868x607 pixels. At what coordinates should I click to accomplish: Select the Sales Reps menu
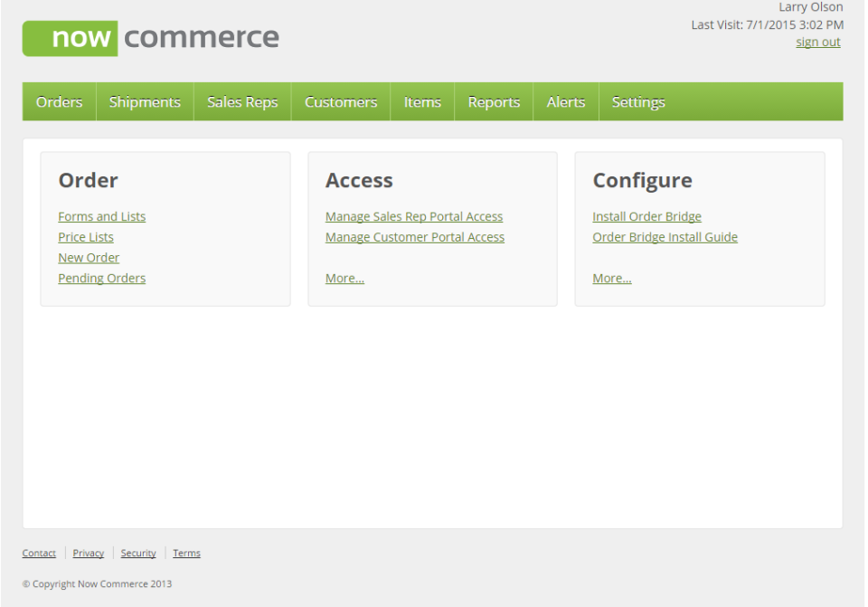[x=241, y=101]
